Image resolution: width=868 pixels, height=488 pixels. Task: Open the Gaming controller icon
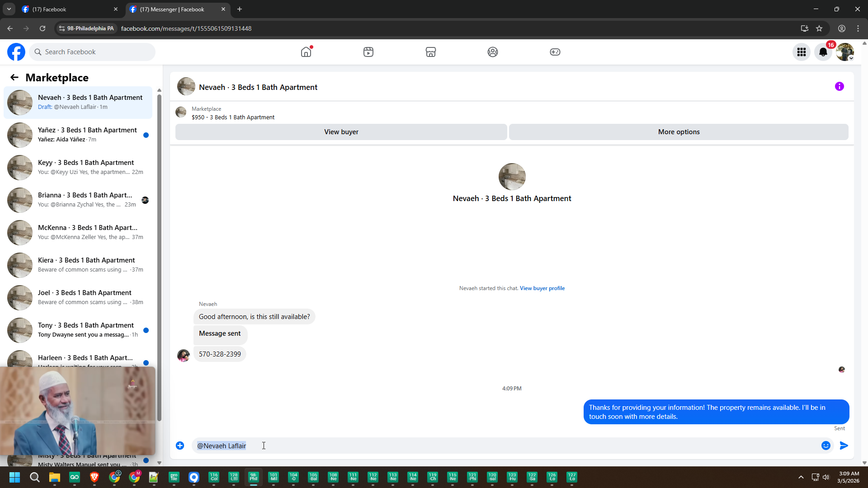pos(555,52)
